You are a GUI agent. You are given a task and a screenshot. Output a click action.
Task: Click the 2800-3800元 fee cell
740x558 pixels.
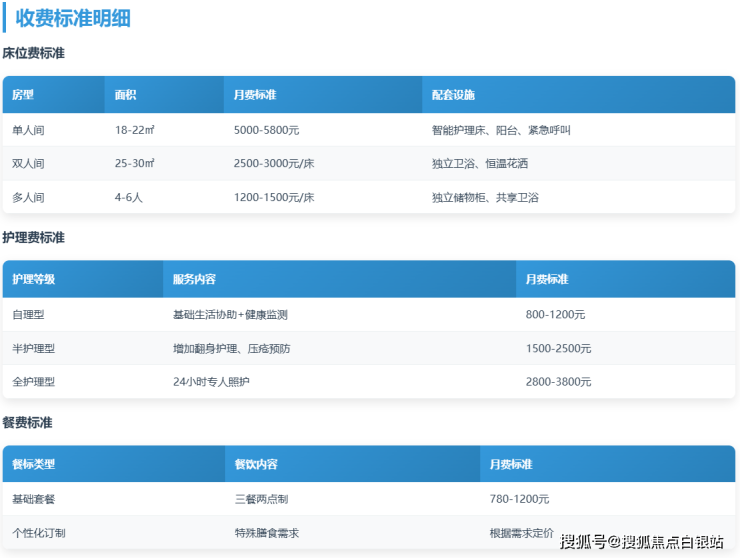pos(558,382)
